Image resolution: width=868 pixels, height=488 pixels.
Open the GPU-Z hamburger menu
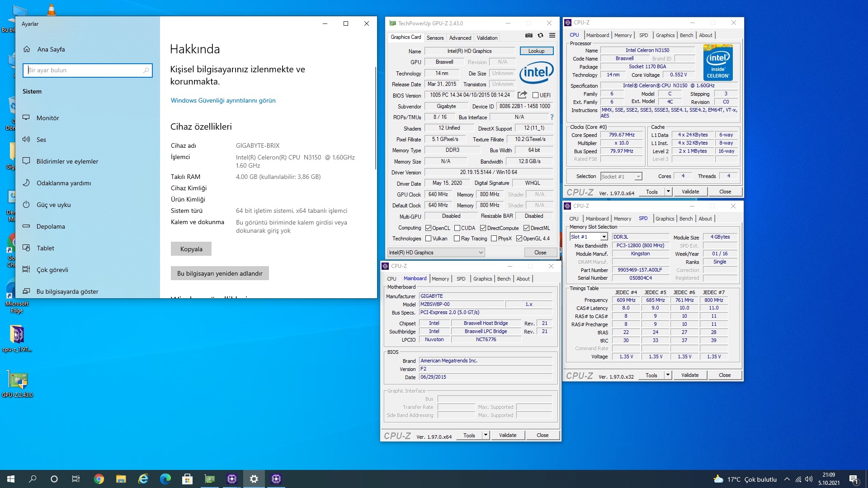coord(552,36)
